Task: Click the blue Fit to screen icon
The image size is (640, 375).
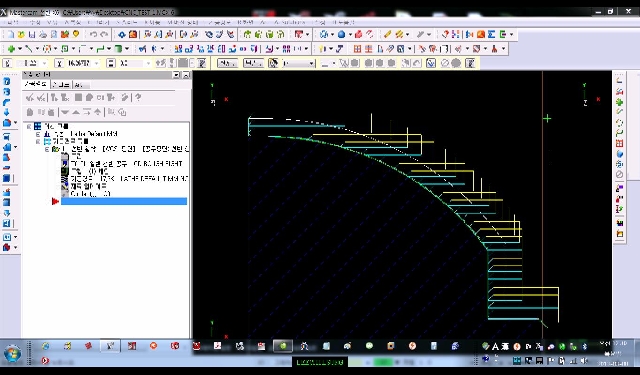Action: [x=122, y=35]
